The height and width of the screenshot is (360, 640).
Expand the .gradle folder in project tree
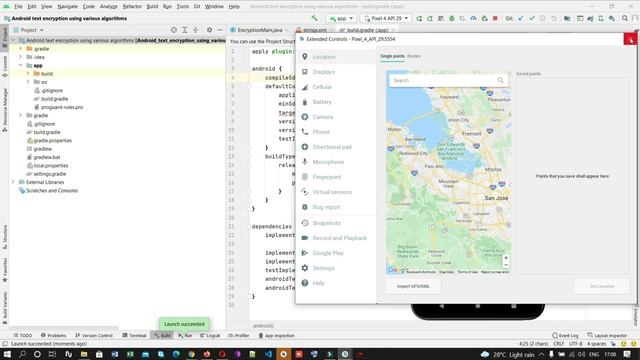(x=20, y=49)
